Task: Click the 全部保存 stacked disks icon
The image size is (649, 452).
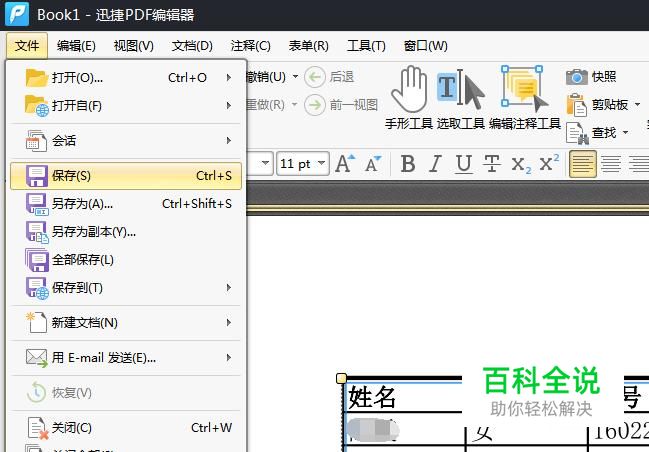Action: pyautogui.click(x=37, y=260)
